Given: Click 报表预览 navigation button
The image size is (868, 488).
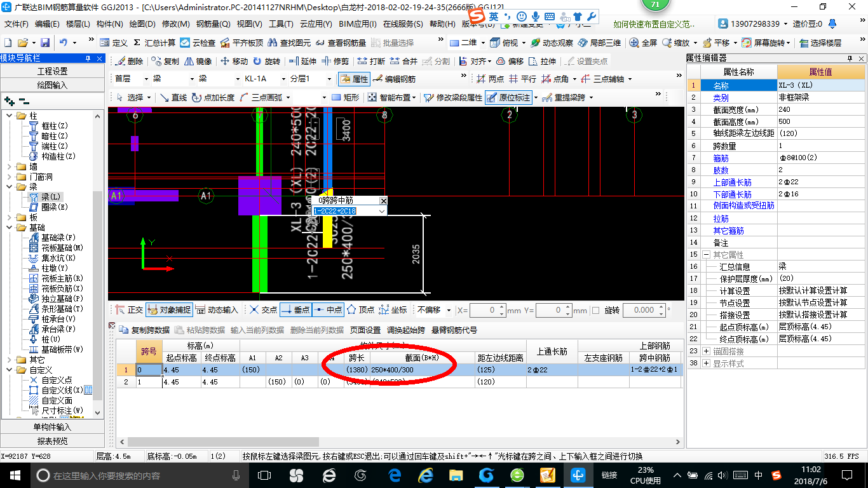Looking at the screenshot, I should point(52,441).
